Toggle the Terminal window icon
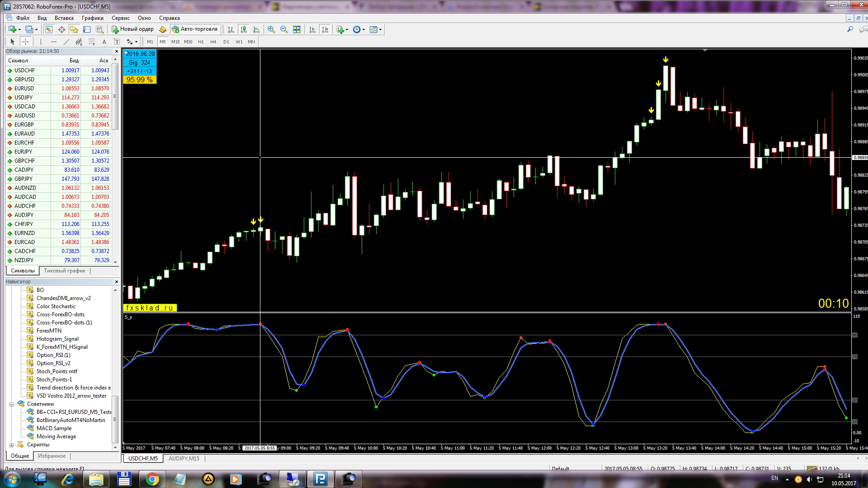The width and height of the screenshot is (868, 488). click(x=87, y=29)
